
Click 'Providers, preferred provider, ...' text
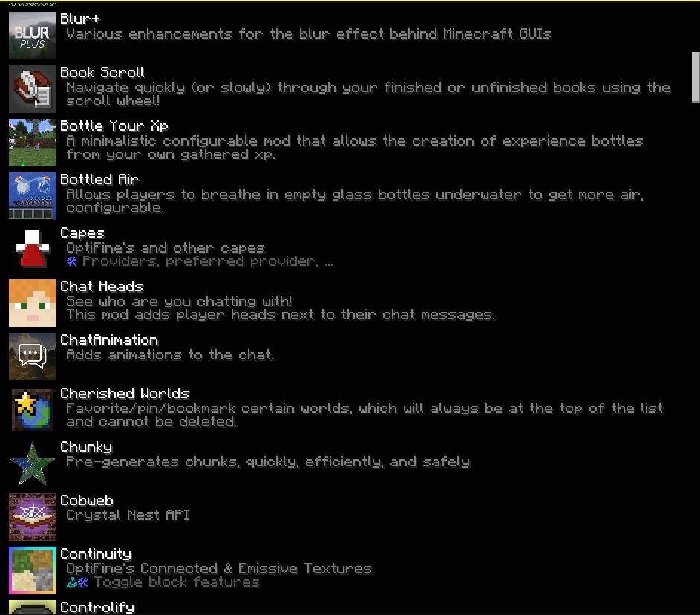click(x=208, y=261)
